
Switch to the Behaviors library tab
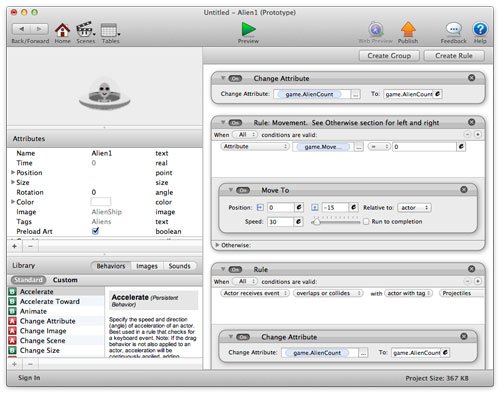pos(111,266)
